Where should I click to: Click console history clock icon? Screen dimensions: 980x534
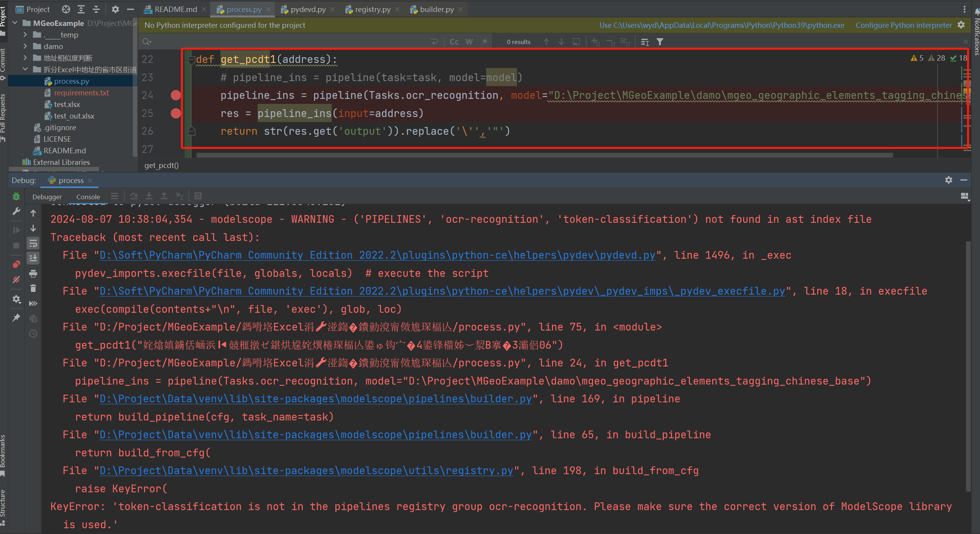tap(33, 334)
